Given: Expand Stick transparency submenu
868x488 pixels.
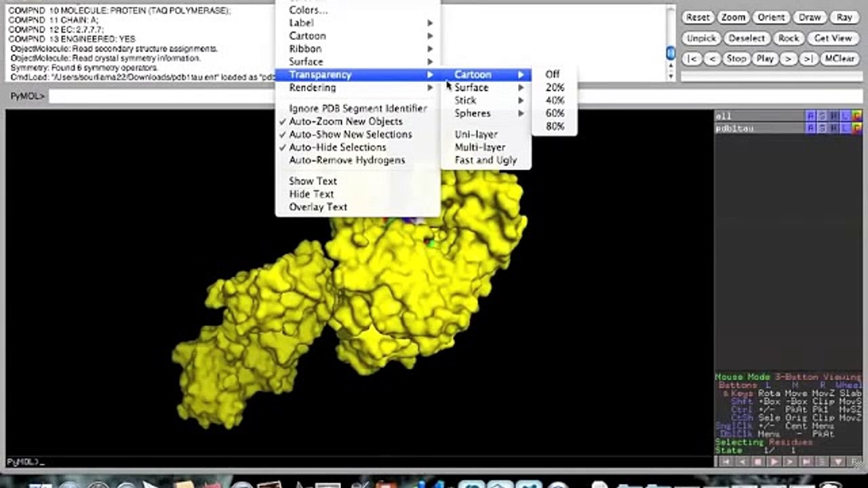Looking at the screenshot, I should (x=486, y=100).
